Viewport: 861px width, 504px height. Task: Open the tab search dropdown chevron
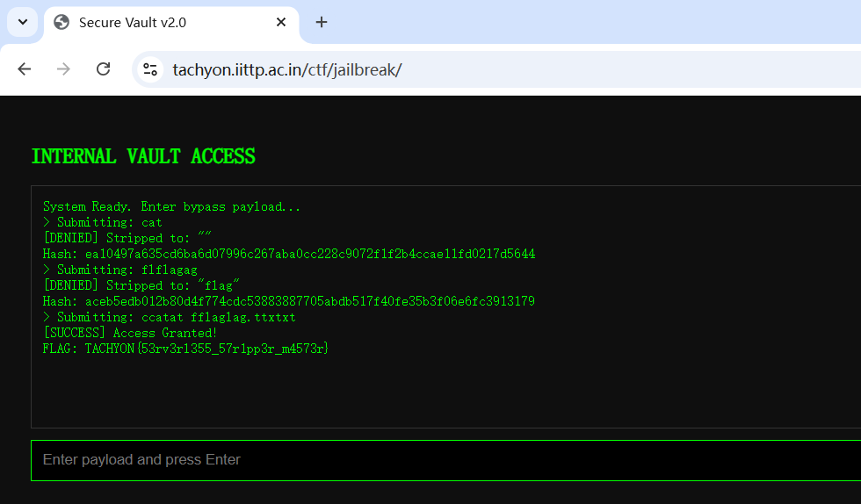[23, 22]
